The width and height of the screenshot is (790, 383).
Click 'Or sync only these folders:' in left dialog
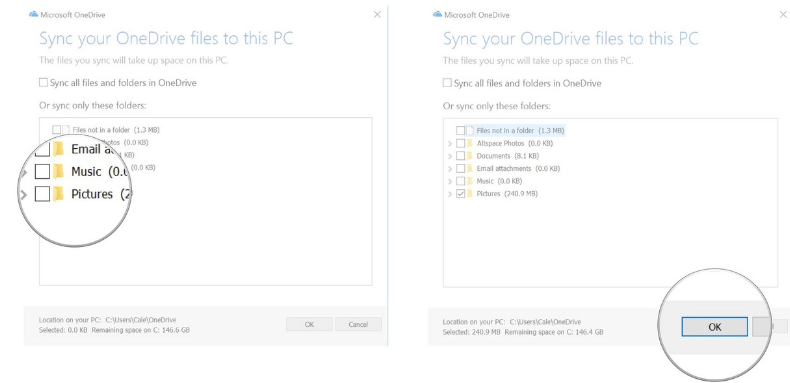tap(93, 106)
